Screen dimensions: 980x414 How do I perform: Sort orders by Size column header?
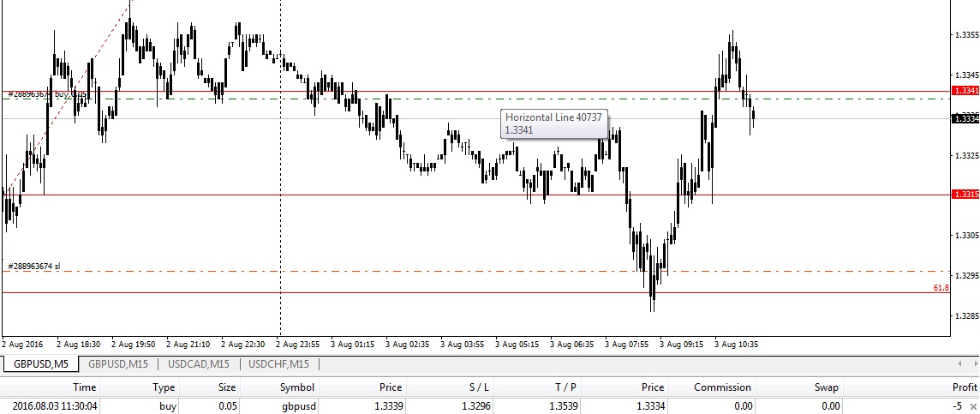coord(226,387)
